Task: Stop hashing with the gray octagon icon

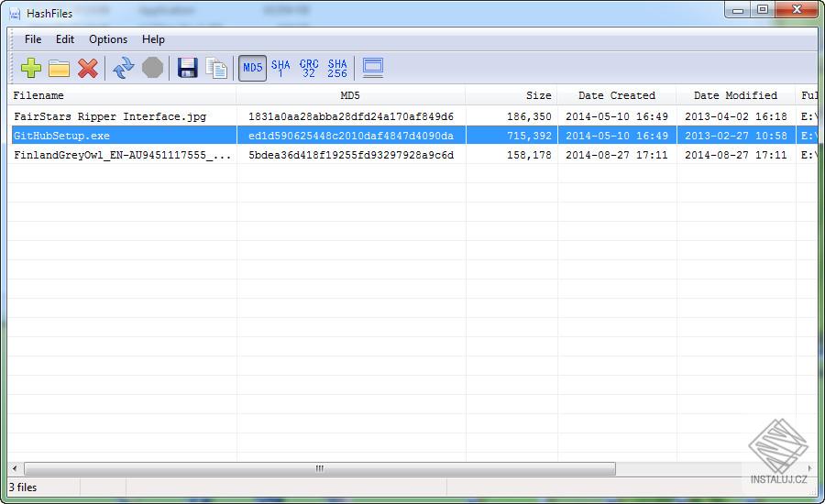Action: tap(152, 68)
